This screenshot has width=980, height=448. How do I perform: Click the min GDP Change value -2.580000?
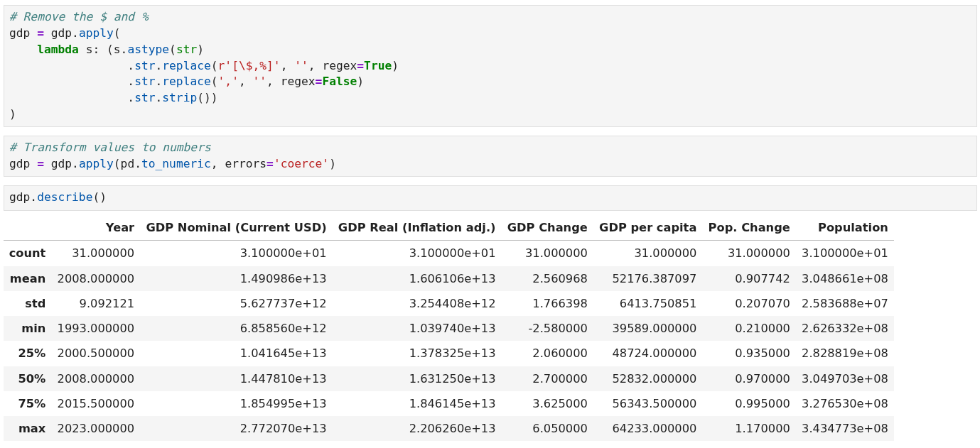(x=558, y=328)
